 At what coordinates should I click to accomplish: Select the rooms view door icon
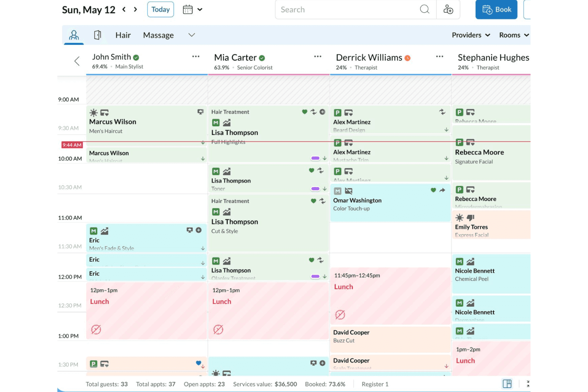[x=98, y=35]
